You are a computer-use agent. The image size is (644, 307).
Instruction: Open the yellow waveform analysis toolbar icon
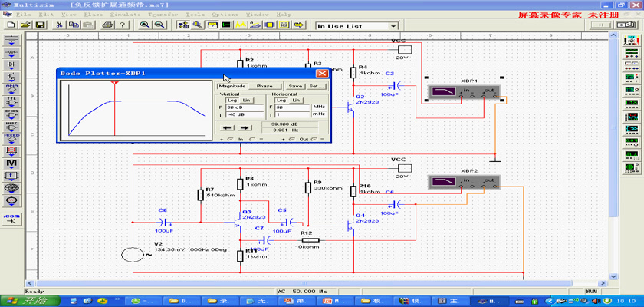(241, 25)
